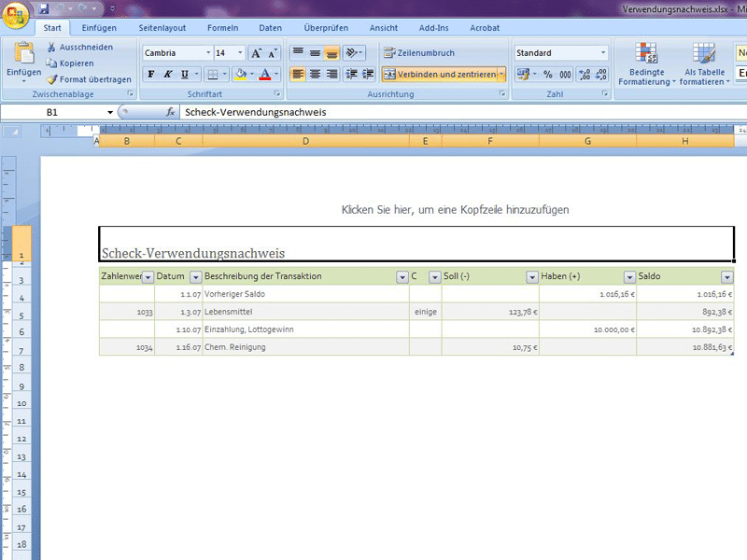Click Ausschneiden scissors icon
The width and height of the screenshot is (747, 560).
51,47
